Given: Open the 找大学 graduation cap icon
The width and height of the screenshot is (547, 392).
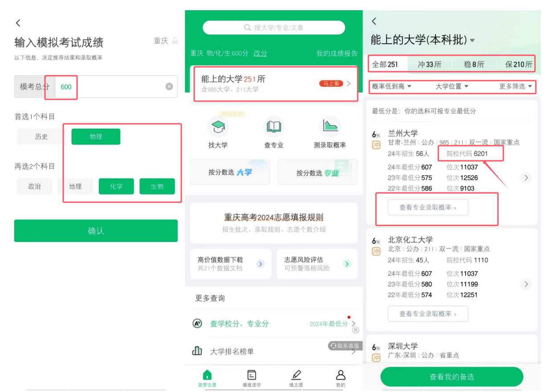Looking at the screenshot, I should point(218,127).
